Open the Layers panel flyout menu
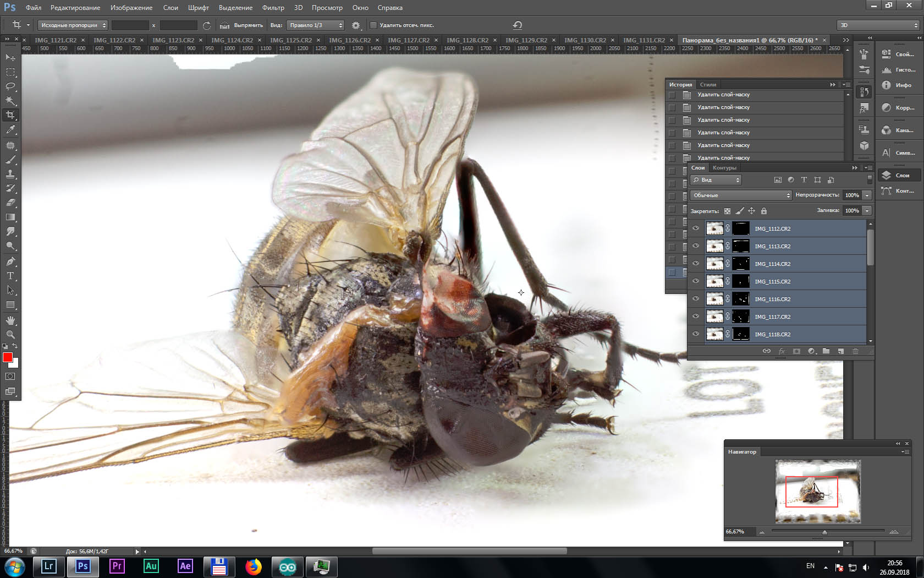Viewport: 924px width, 578px height. click(868, 168)
